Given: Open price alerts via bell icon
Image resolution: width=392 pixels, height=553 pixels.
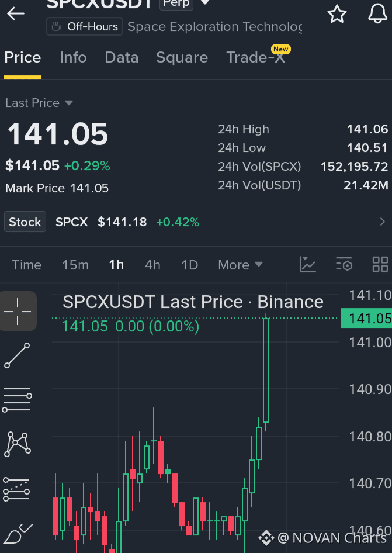Looking at the screenshot, I should click(377, 14).
